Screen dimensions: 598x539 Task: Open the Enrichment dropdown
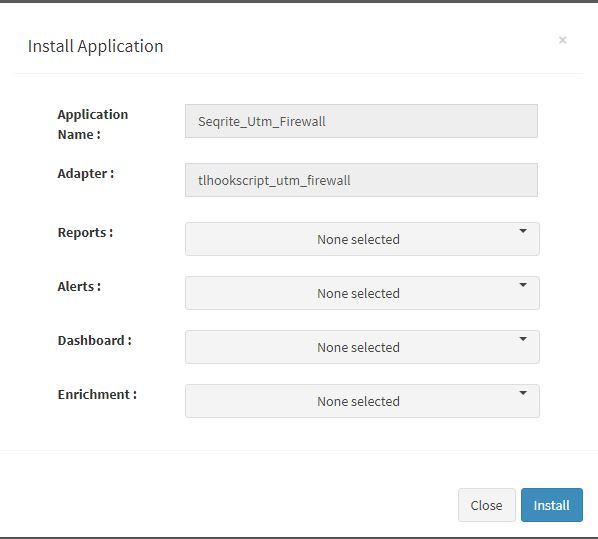(362, 401)
